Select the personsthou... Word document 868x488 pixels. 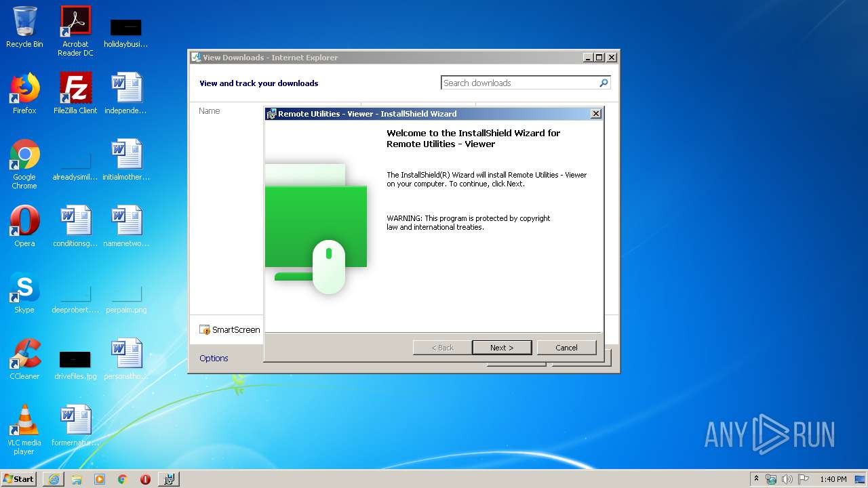click(126, 359)
